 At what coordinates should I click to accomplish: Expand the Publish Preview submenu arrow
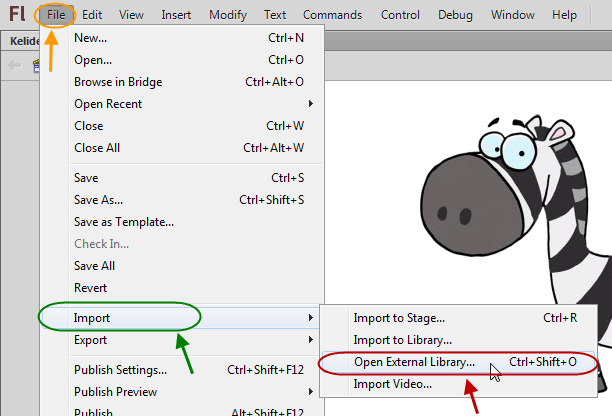(x=311, y=391)
